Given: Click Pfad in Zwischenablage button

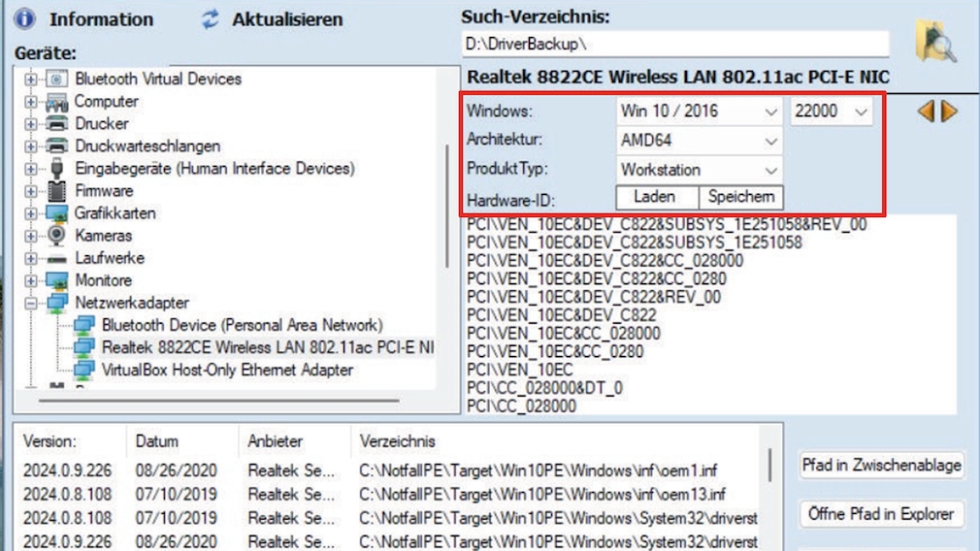Looking at the screenshot, I should pos(881,466).
